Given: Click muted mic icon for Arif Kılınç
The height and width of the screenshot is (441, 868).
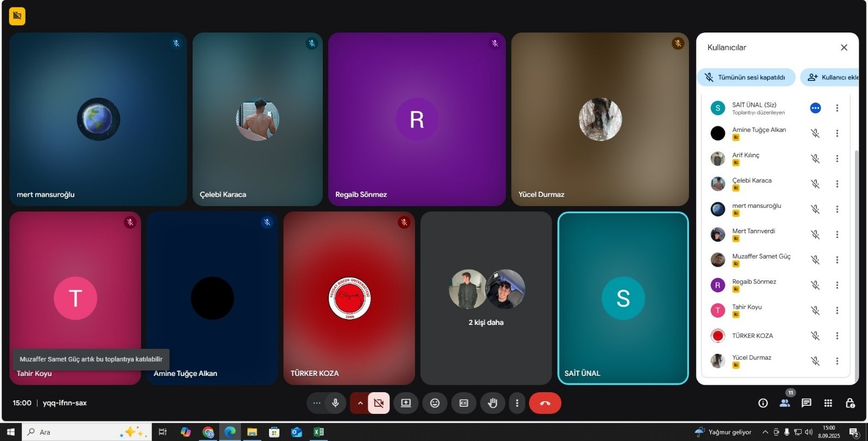Looking at the screenshot, I should click(815, 158).
